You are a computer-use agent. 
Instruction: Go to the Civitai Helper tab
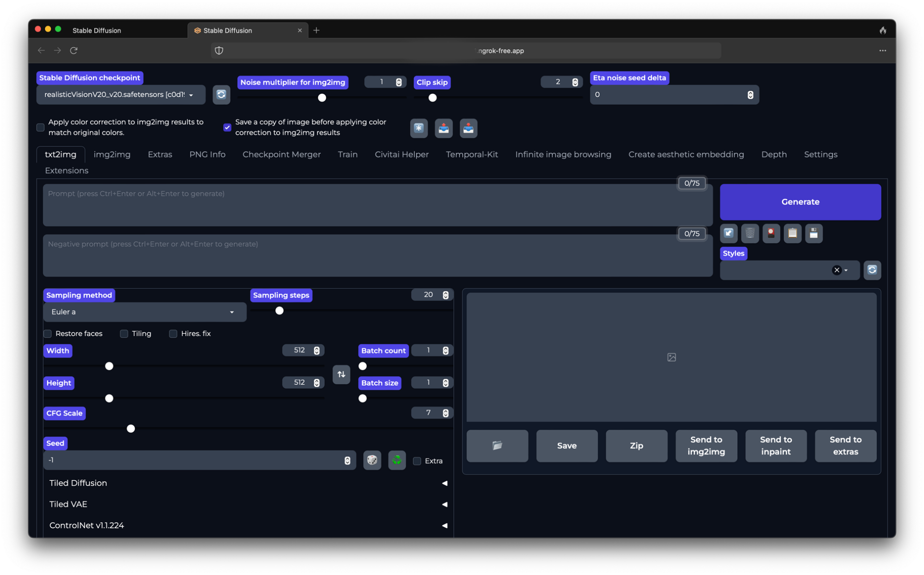[x=401, y=155]
